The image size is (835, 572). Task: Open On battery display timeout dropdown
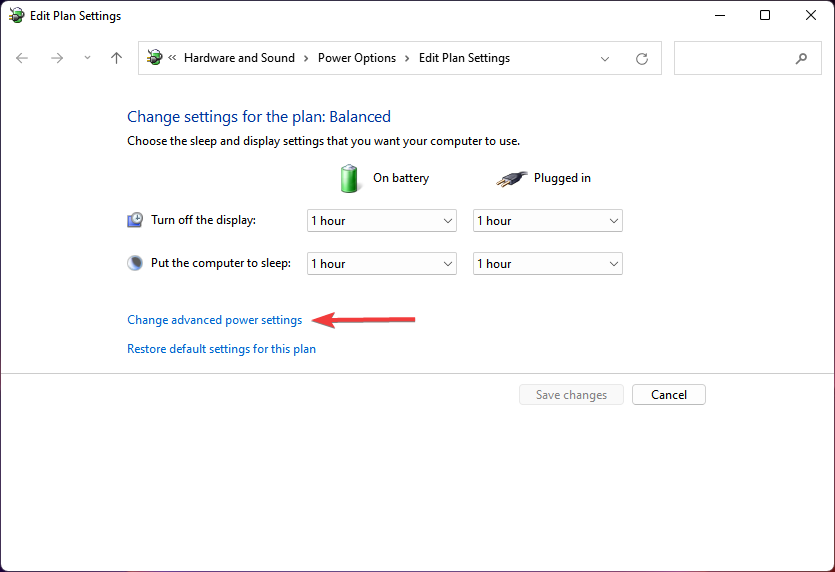pyautogui.click(x=382, y=220)
